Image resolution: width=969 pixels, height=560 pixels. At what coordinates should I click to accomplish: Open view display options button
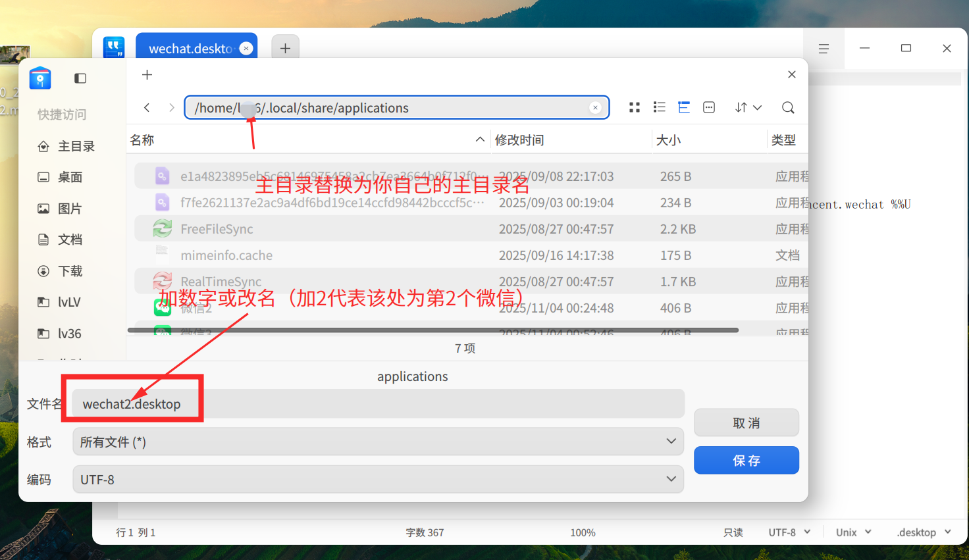click(709, 107)
